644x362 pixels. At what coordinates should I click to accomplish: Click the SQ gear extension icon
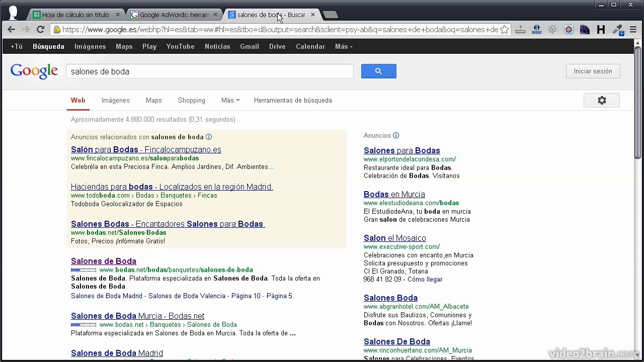coord(552,30)
